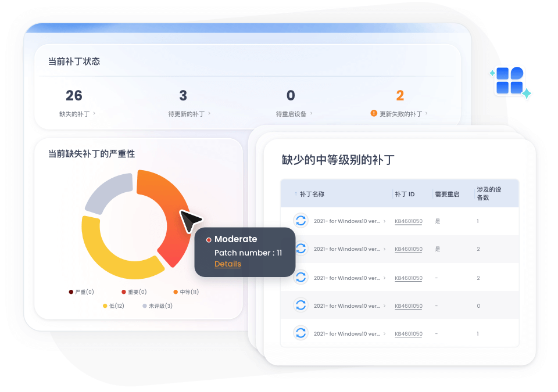The width and height of the screenshot is (558, 392).
Task: Open the 待重启设备 chevron
Action: 311,114
